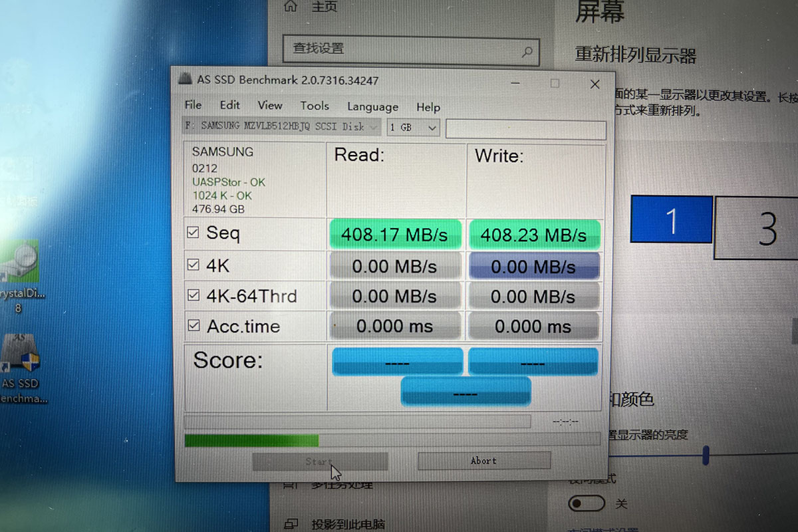Go to 主页 in the Settings window
The height and width of the screenshot is (532, 798).
pyautogui.click(x=325, y=7)
